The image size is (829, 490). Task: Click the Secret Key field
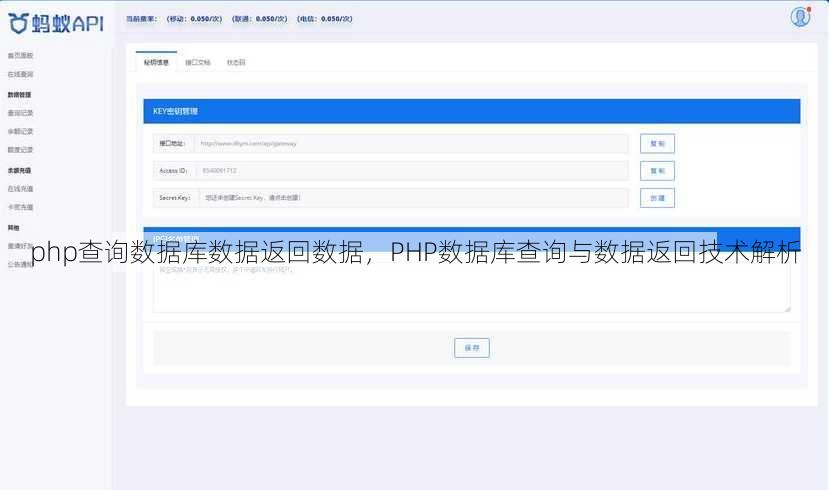413,198
